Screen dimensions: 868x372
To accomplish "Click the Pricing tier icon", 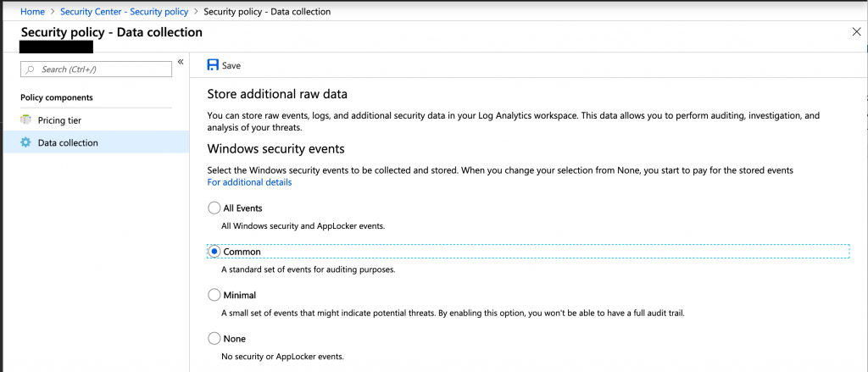I will pos(26,120).
